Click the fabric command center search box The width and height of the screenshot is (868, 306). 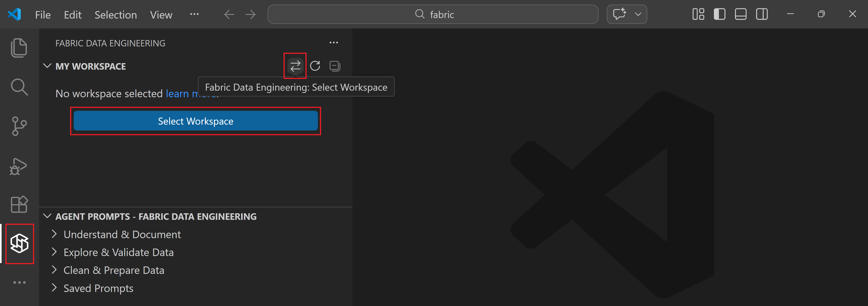433,14
